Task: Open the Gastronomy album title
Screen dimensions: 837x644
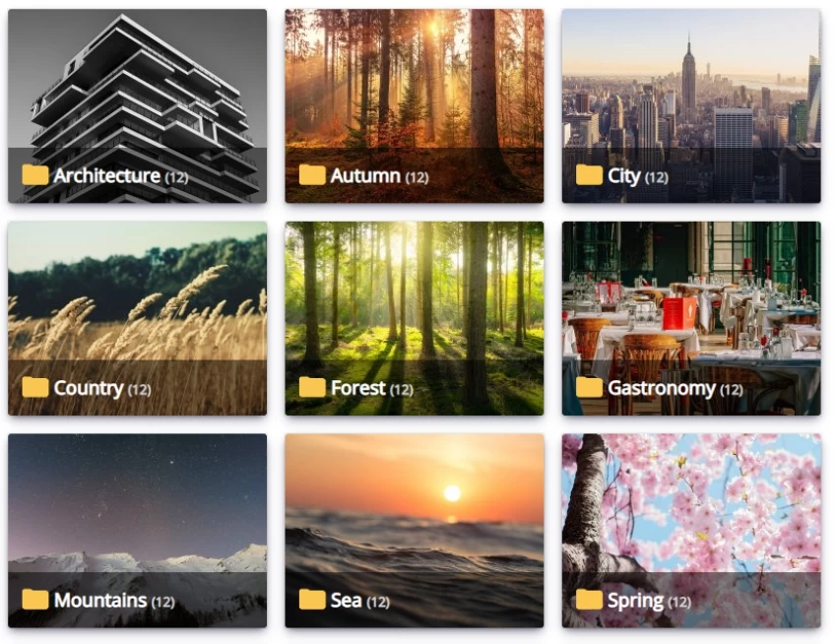Action: click(662, 388)
